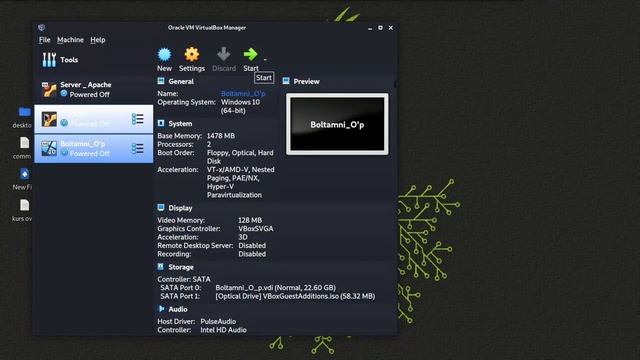Image resolution: width=640 pixels, height=360 pixels.
Task: Start the VM with green arrow
Action: coord(250,54)
